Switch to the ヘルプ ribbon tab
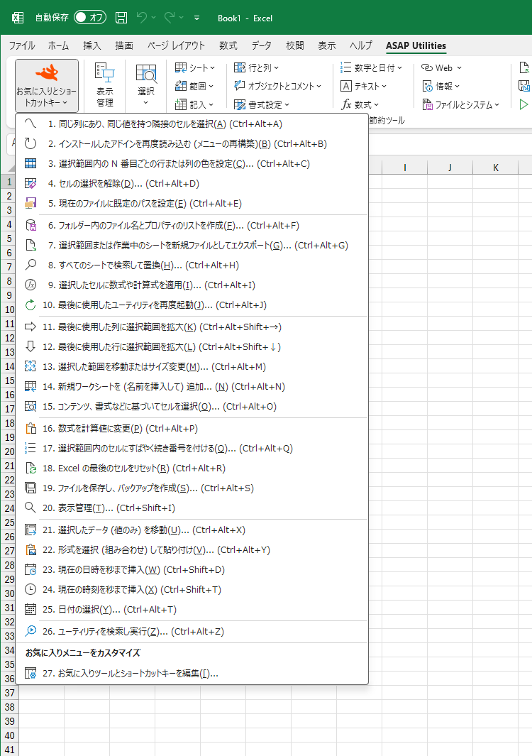This screenshot has height=756, width=532. pyautogui.click(x=361, y=46)
